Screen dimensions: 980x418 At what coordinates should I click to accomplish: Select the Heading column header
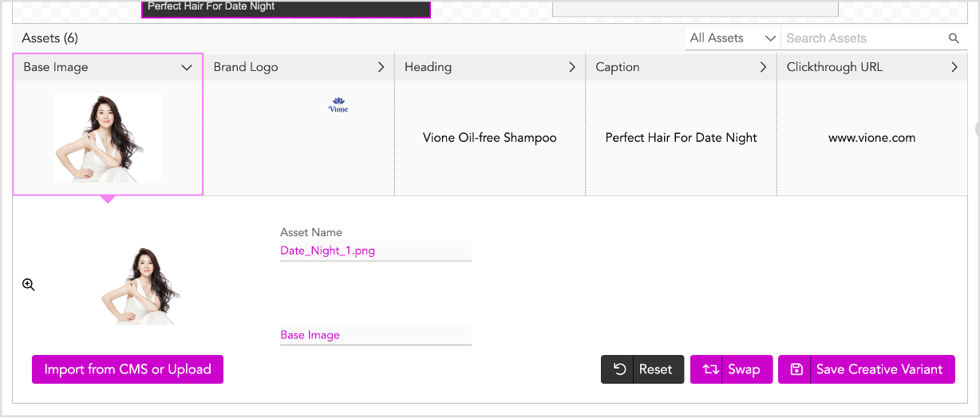point(490,67)
